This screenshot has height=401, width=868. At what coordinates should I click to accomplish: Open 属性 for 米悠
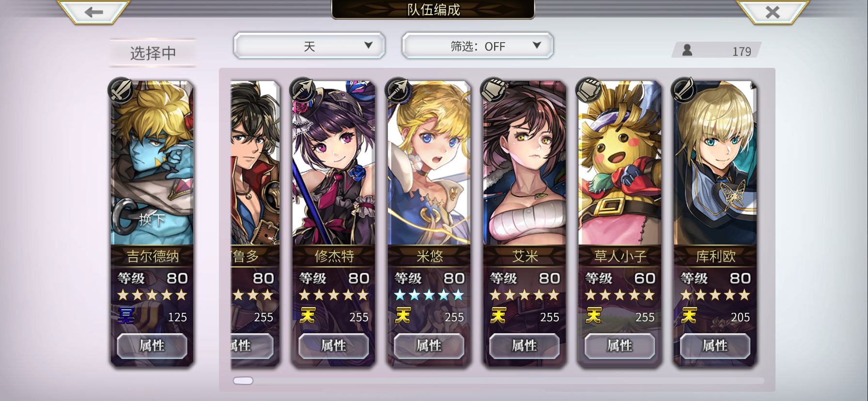pyautogui.click(x=429, y=346)
